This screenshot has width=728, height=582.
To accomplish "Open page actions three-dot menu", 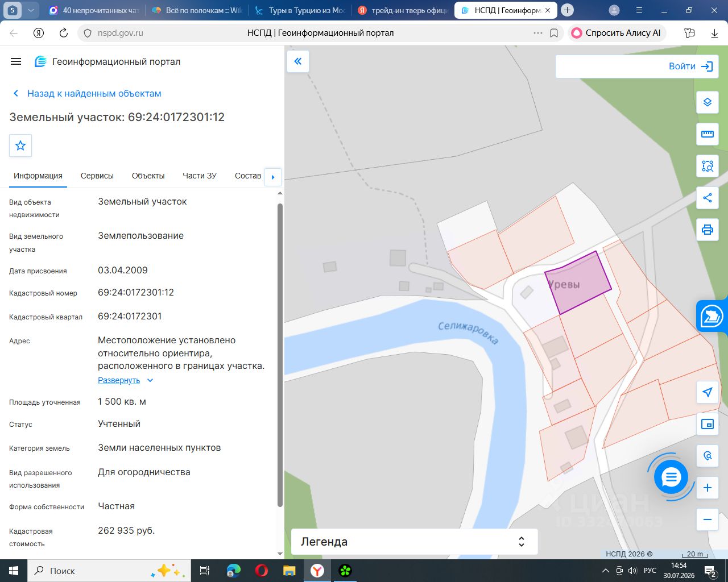I will point(537,33).
